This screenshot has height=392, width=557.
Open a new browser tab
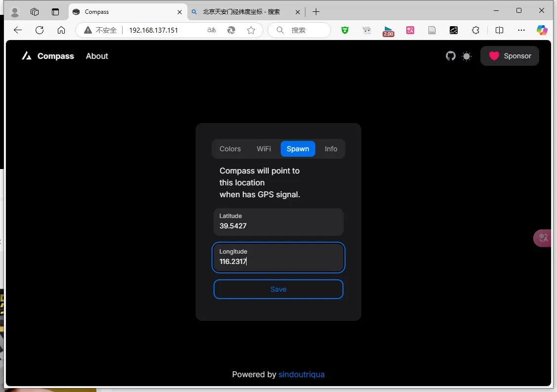[316, 12]
